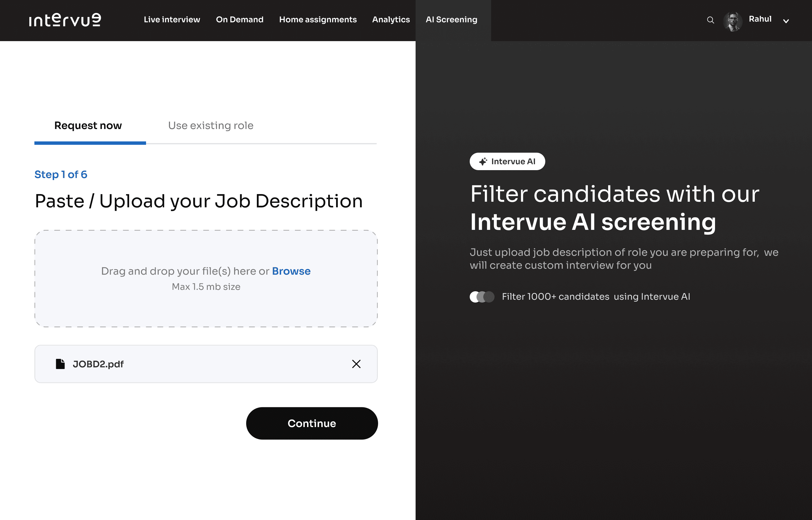Viewport: 812px width, 520px height.
Task: Go to On Demand section
Action: [x=240, y=20]
